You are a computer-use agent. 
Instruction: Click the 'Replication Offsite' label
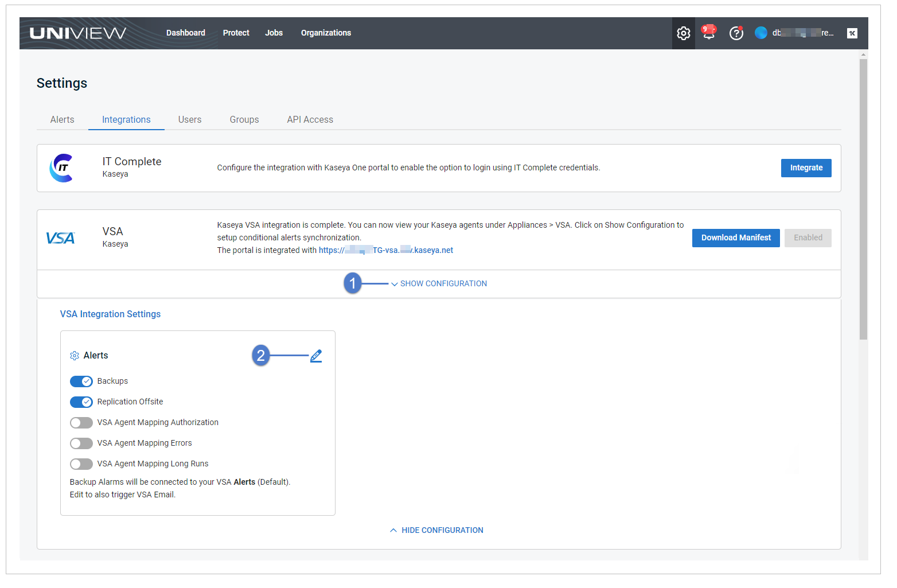coord(130,402)
